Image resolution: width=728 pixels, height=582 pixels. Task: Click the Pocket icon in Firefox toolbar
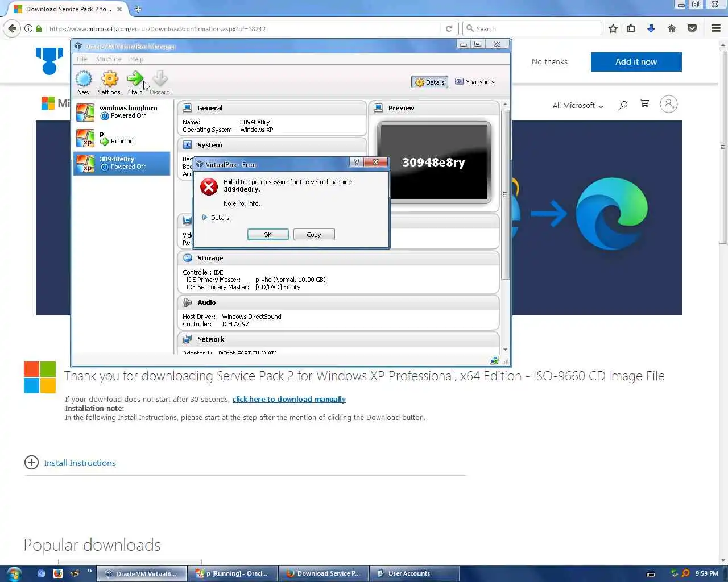coord(692,28)
